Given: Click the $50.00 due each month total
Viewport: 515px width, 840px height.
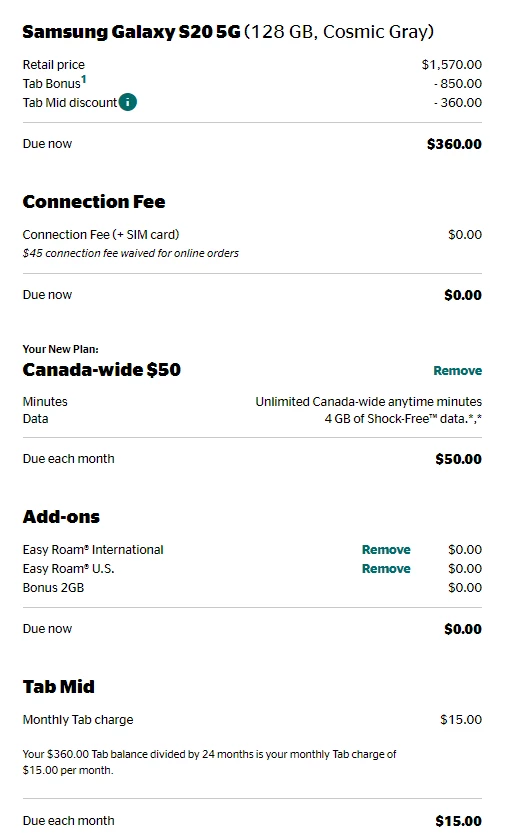Looking at the screenshot, I should click(x=458, y=459).
